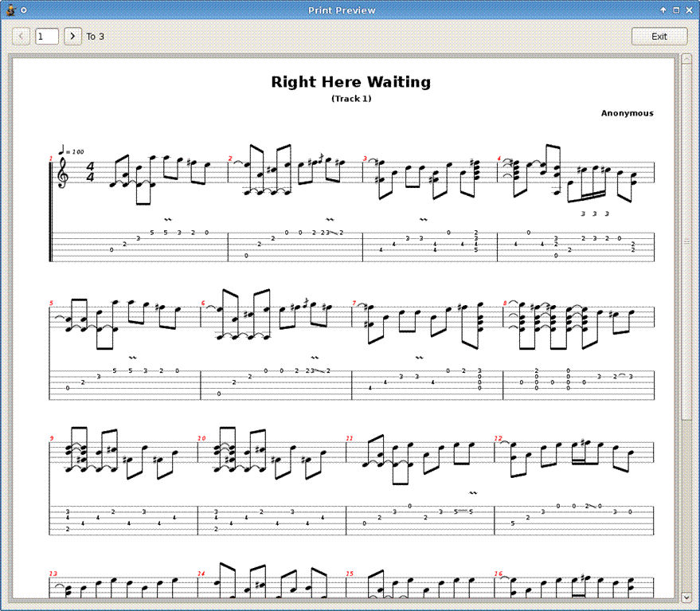This screenshot has width=700, height=611.
Task: Click the 'To 3' page count label
Action: (95, 37)
